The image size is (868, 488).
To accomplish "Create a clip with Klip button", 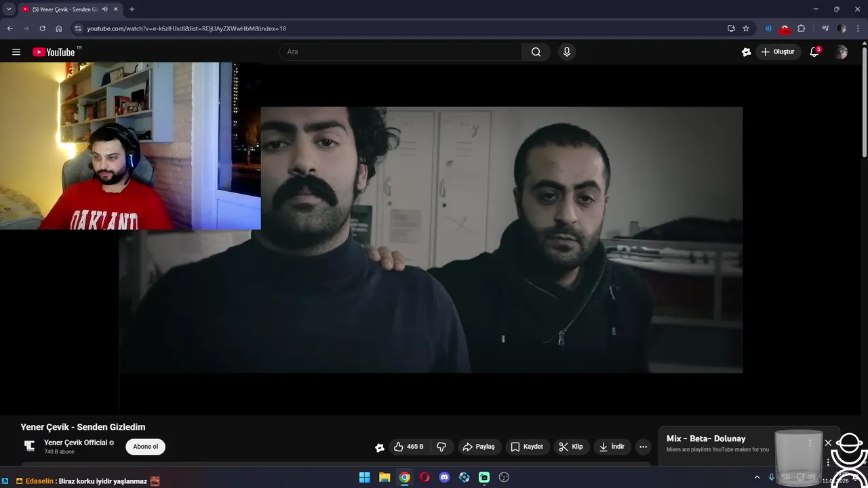I will point(570,447).
